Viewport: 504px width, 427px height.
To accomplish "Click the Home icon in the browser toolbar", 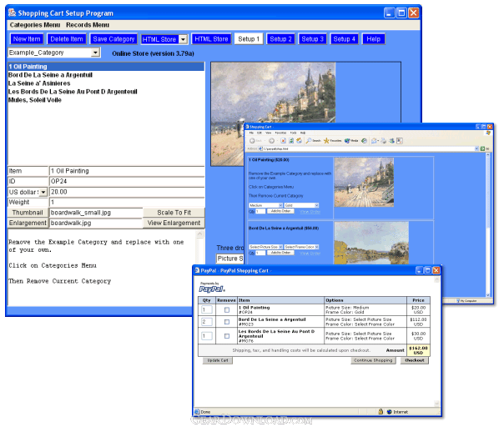I will point(299,141).
